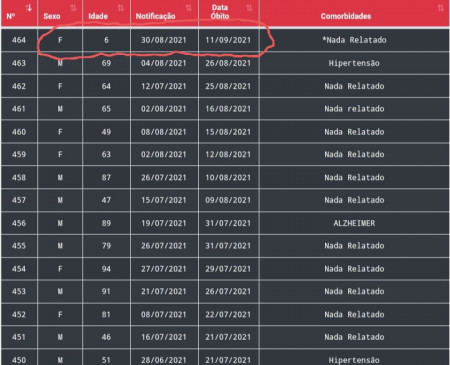Image resolution: width=450 pixels, height=365 pixels.
Task: Click the Sexo column sort arrows
Action: [x=73, y=8]
